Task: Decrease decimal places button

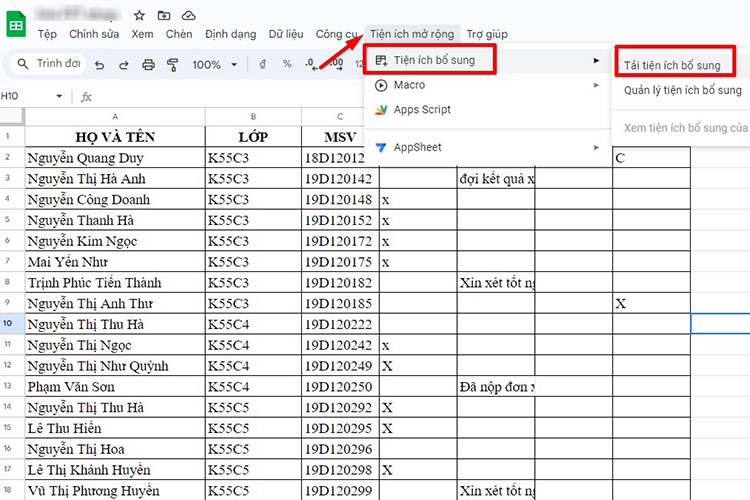Action: click(311, 64)
